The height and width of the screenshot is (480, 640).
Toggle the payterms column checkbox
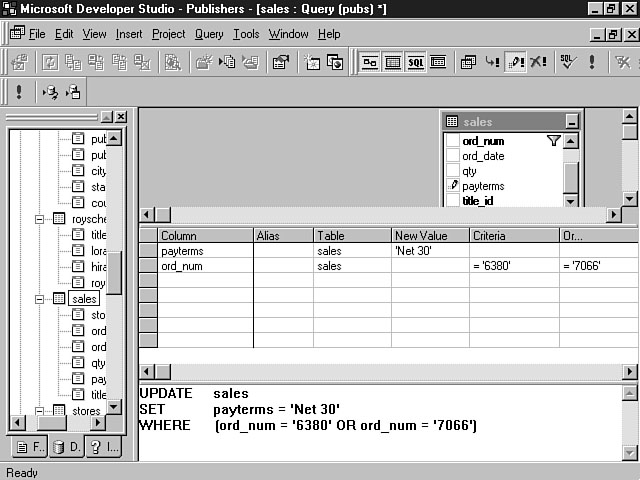point(452,186)
